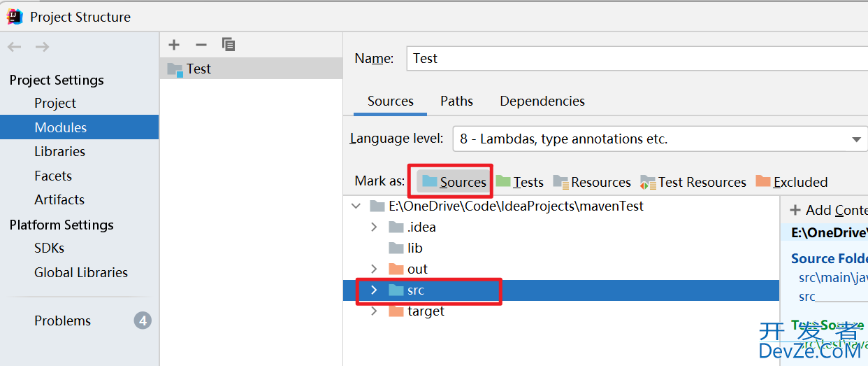
Task: Switch to the Paths tab
Action: (x=456, y=101)
